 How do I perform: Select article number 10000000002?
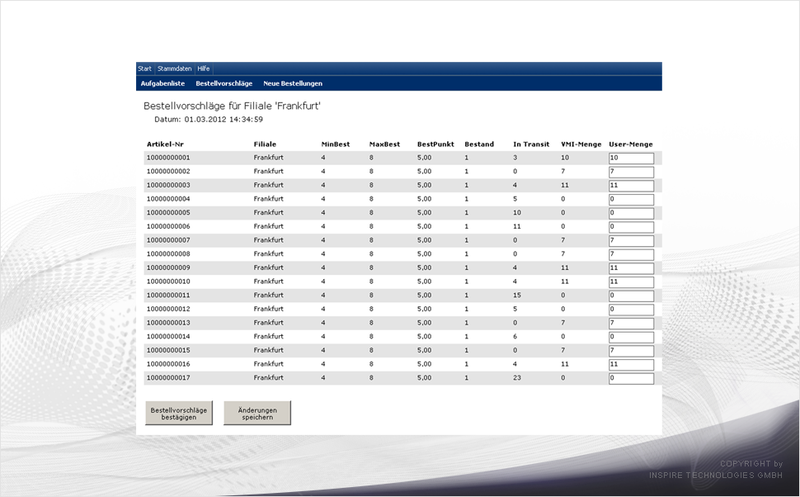tap(168, 171)
